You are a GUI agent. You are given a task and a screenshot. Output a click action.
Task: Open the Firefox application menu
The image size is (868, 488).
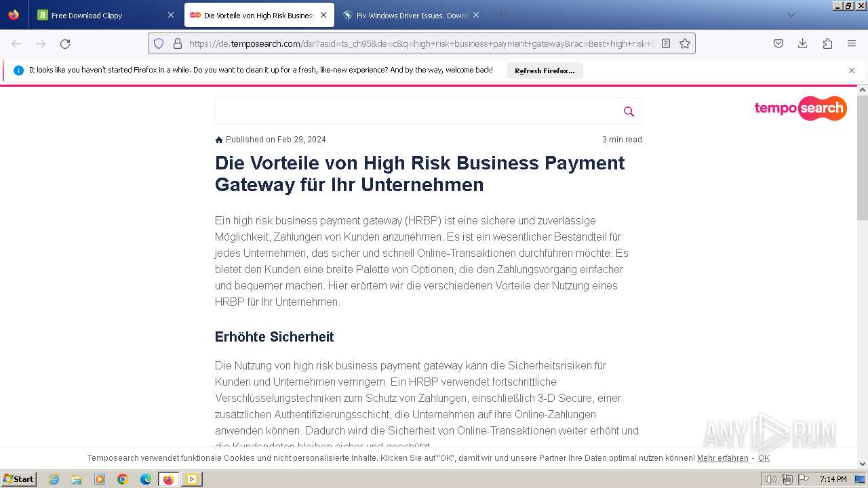click(x=852, y=43)
